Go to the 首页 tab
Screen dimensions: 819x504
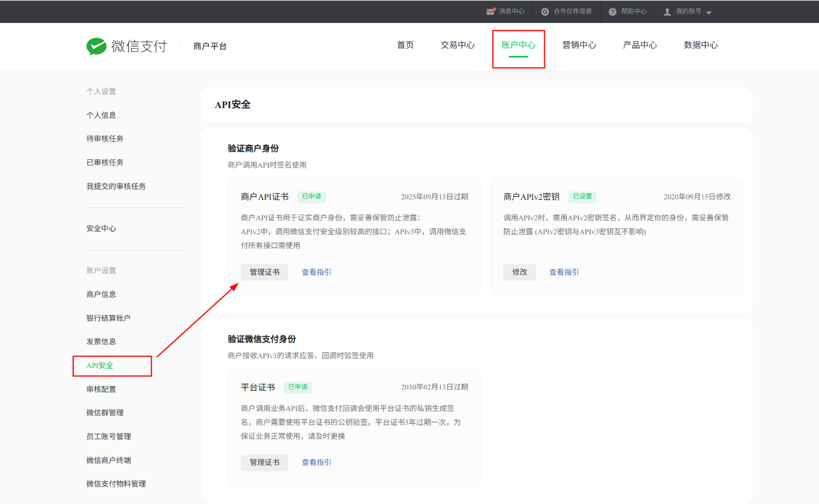point(405,45)
